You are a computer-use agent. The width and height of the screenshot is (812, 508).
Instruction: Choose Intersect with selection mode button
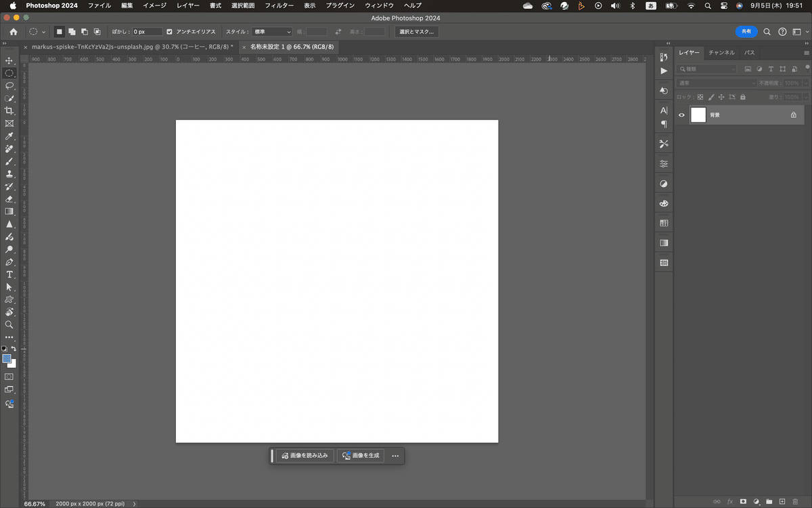[97, 32]
